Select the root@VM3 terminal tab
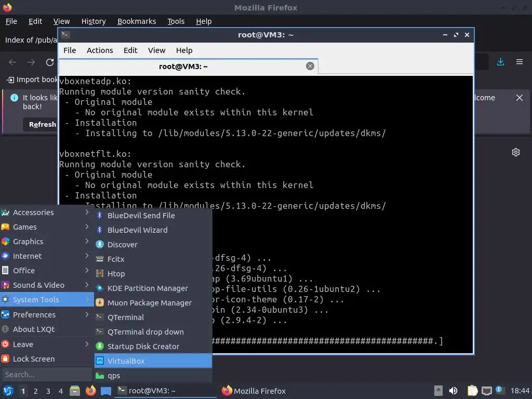Image resolution: width=532 pixels, height=399 pixels. [188, 66]
